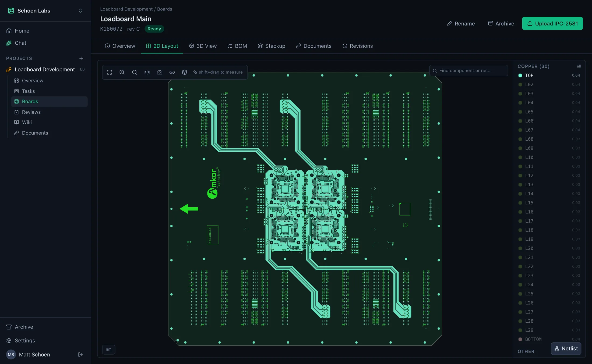Select Boards in the project tree
This screenshot has height=364, width=592.
click(49, 101)
